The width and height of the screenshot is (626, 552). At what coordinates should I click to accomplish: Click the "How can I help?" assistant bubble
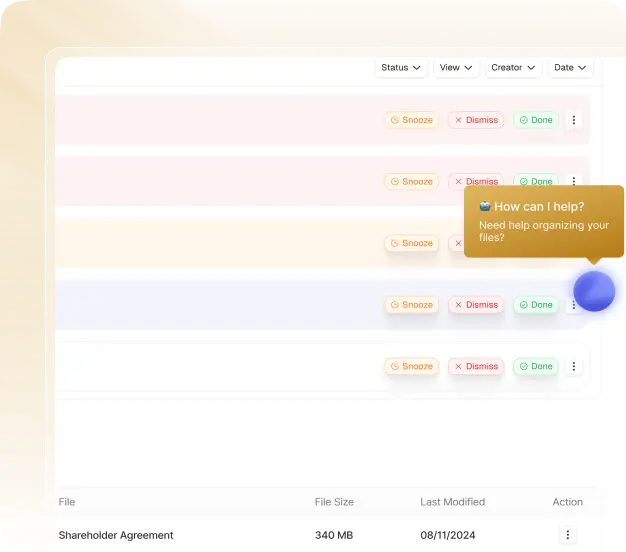[x=544, y=221]
